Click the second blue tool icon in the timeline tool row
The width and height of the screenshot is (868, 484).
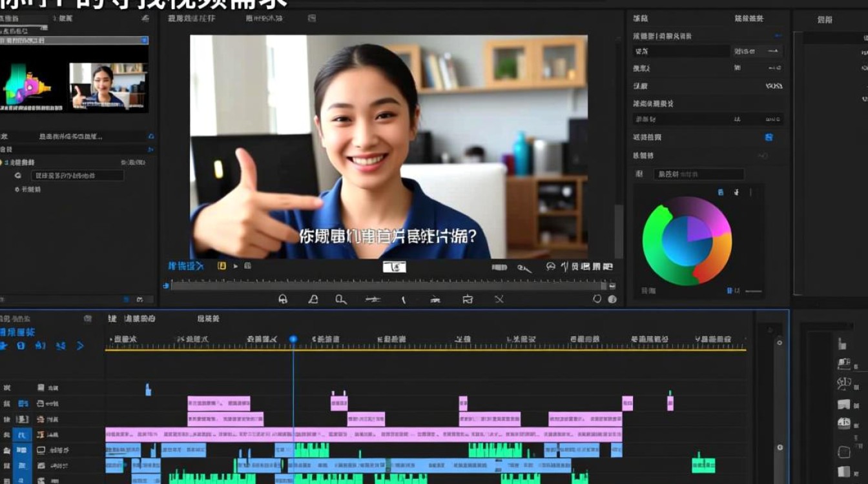coord(21,346)
